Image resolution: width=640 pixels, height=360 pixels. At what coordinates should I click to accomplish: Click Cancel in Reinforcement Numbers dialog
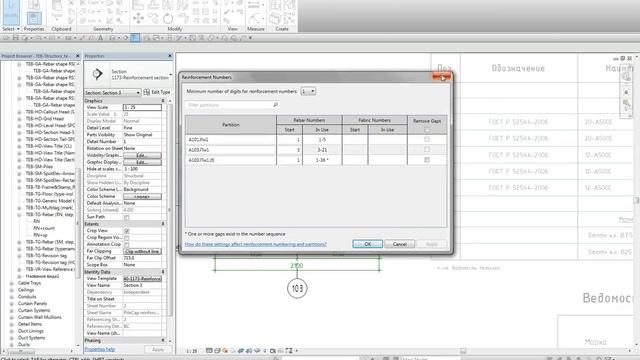[400, 244]
